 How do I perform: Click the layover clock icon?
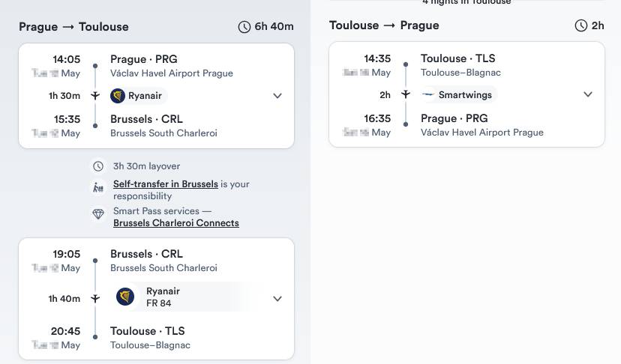point(98,166)
